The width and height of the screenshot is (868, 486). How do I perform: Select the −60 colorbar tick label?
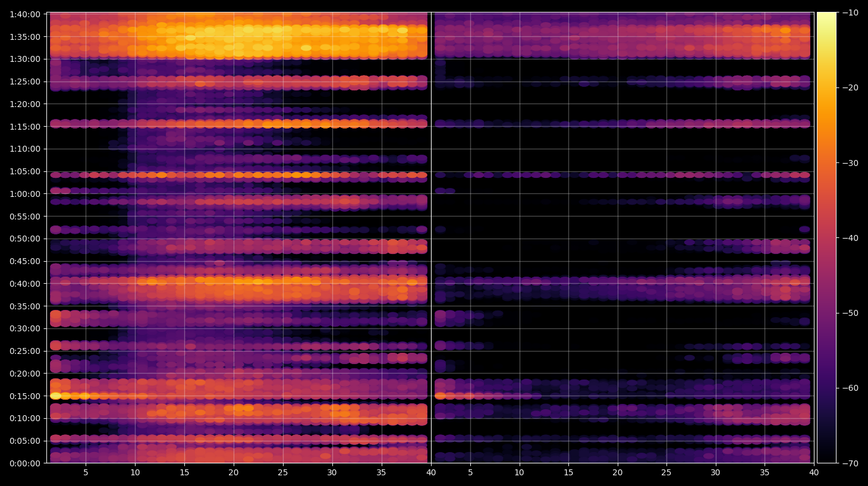point(850,388)
